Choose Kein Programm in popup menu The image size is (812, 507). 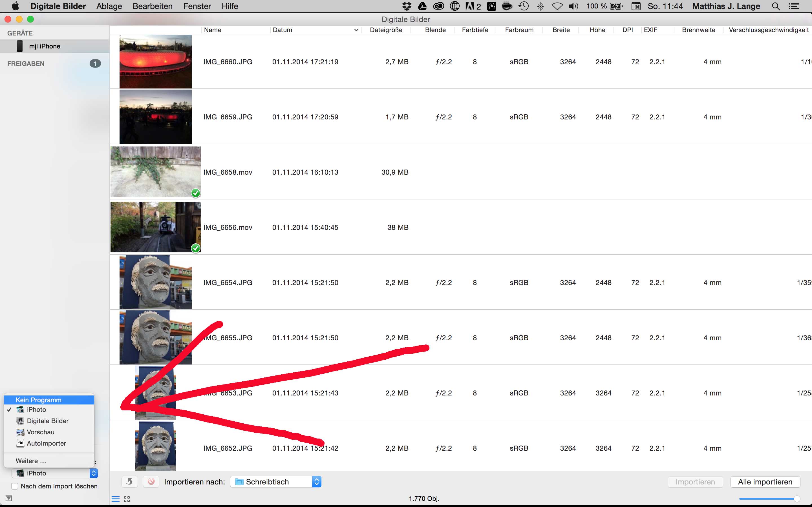coord(39,400)
